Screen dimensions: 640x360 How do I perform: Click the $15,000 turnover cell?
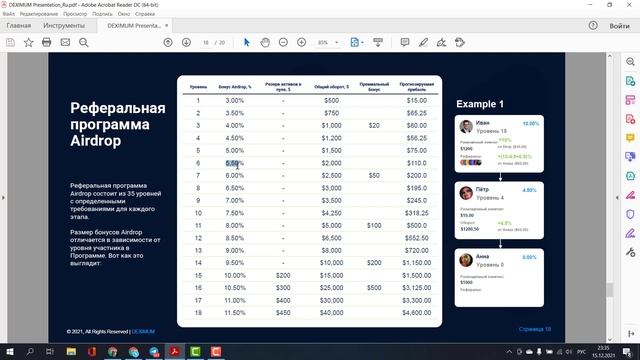(331, 276)
